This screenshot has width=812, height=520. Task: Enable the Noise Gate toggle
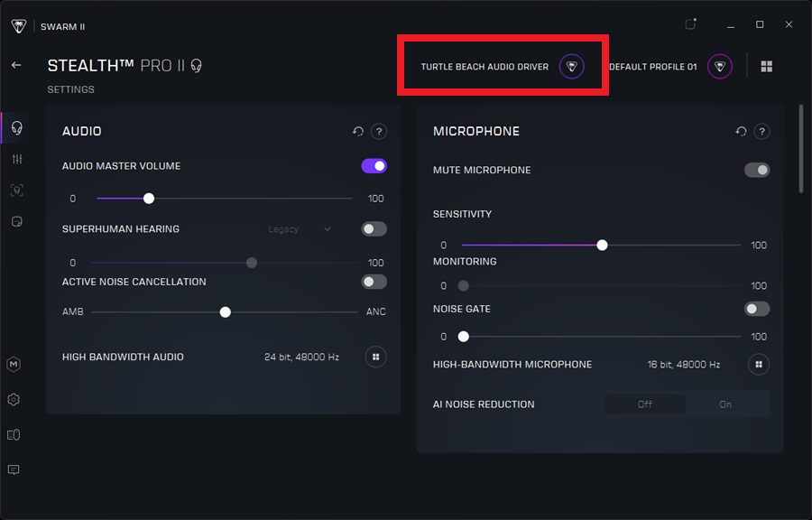pos(757,309)
